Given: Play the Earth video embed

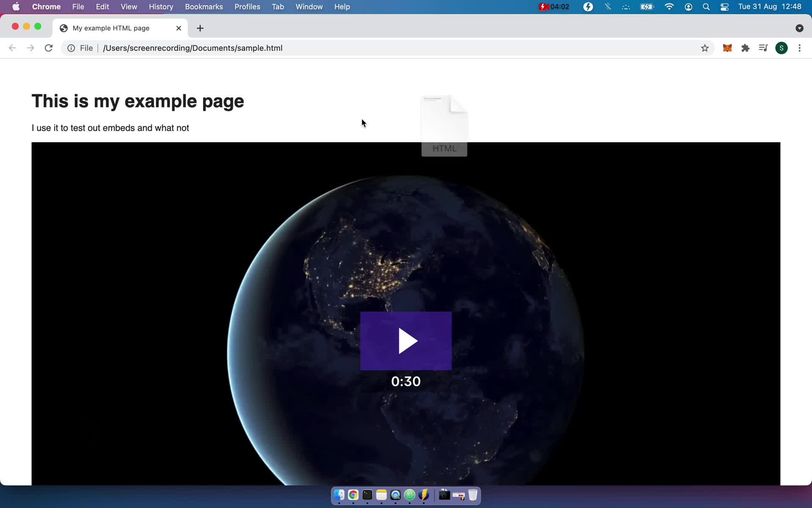Looking at the screenshot, I should point(406,341).
